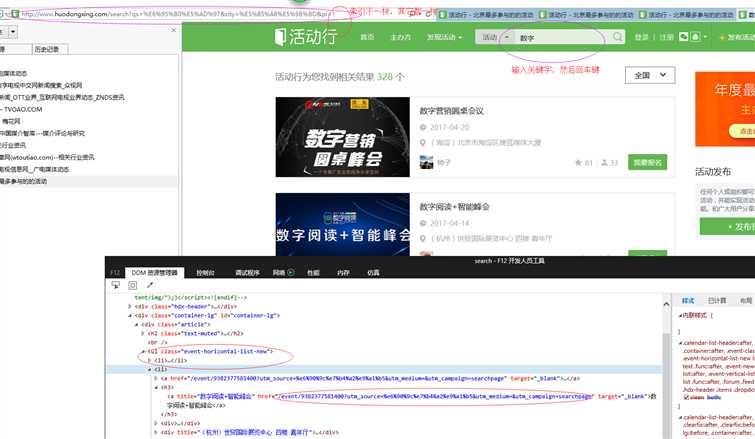
Task: Collapse the div class article node
Action: tap(136, 324)
